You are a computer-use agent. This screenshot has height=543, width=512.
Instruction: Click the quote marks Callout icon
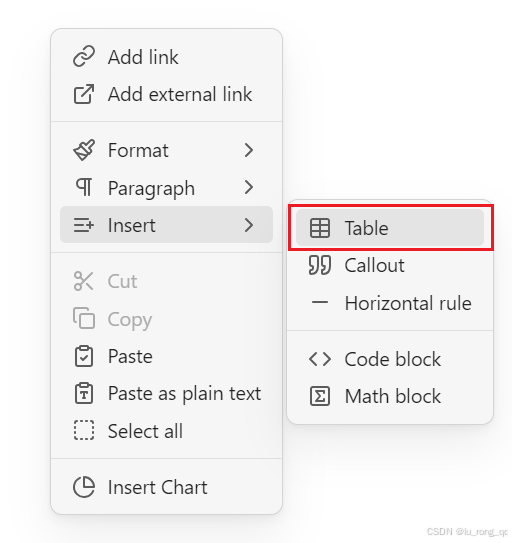tap(319, 266)
